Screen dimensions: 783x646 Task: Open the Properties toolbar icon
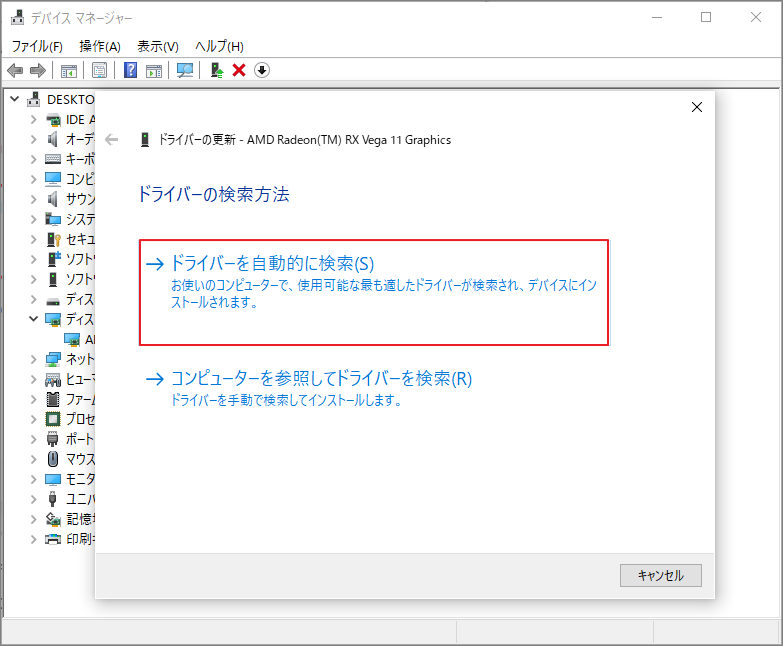click(99, 70)
